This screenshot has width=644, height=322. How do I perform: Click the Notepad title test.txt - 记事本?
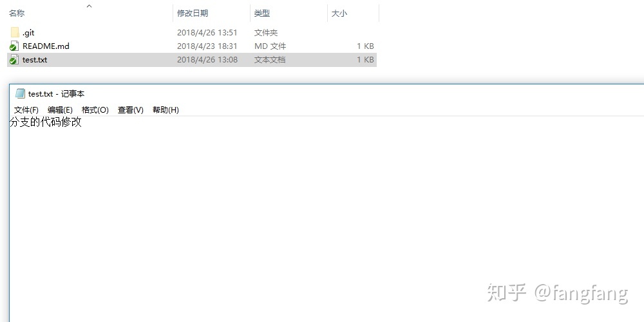[x=56, y=93]
